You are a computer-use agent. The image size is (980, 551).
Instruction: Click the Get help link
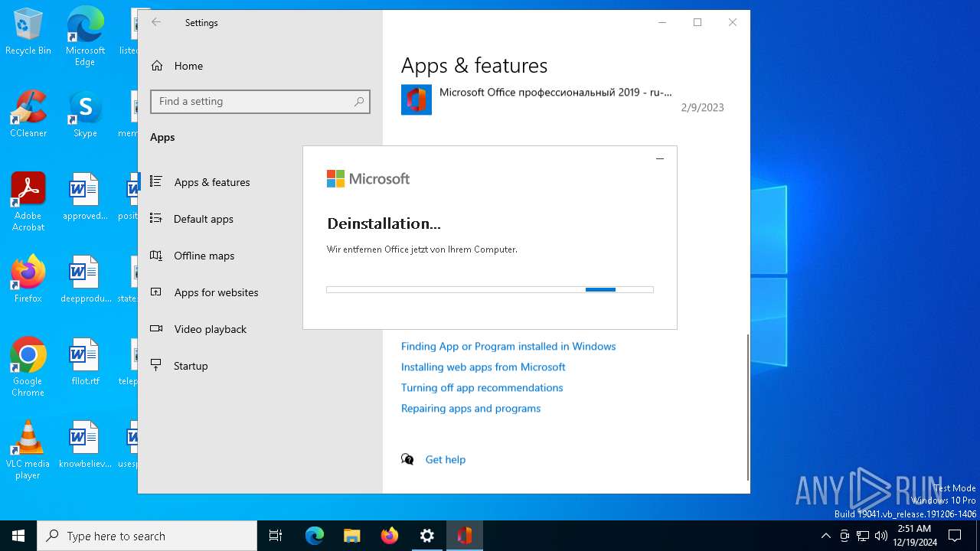[x=446, y=459]
